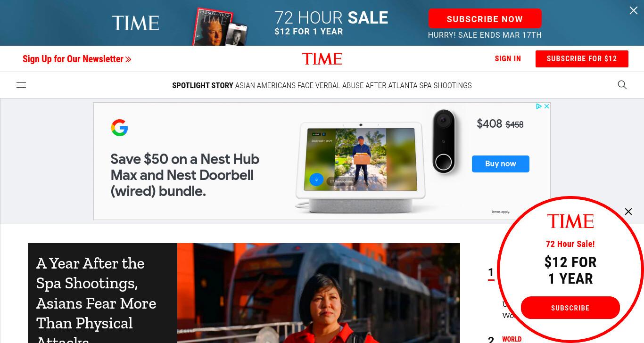Sign up for the newsletter
This screenshot has height=343, width=644.
point(77,59)
